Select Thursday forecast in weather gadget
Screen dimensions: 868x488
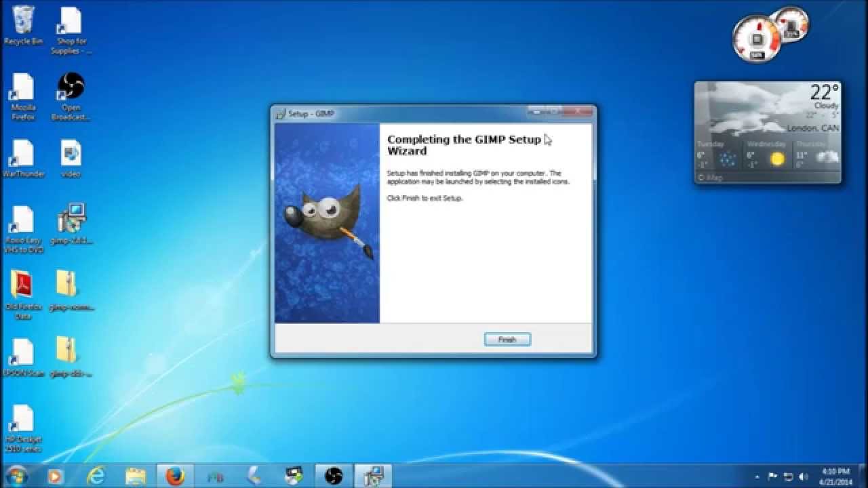[817, 155]
